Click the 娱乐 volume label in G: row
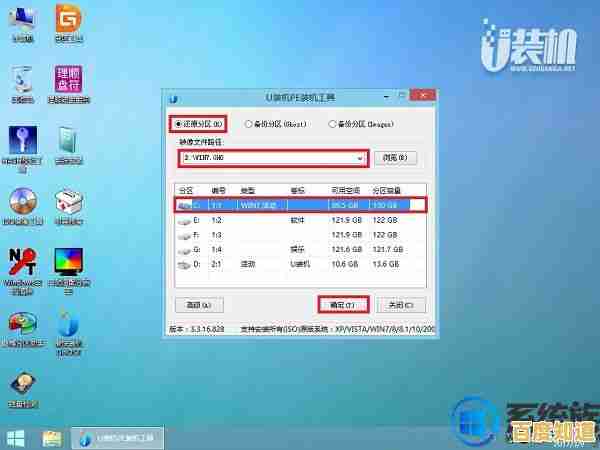Viewport: 600px width, 450px height. pyautogui.click(x=297, y=249)
